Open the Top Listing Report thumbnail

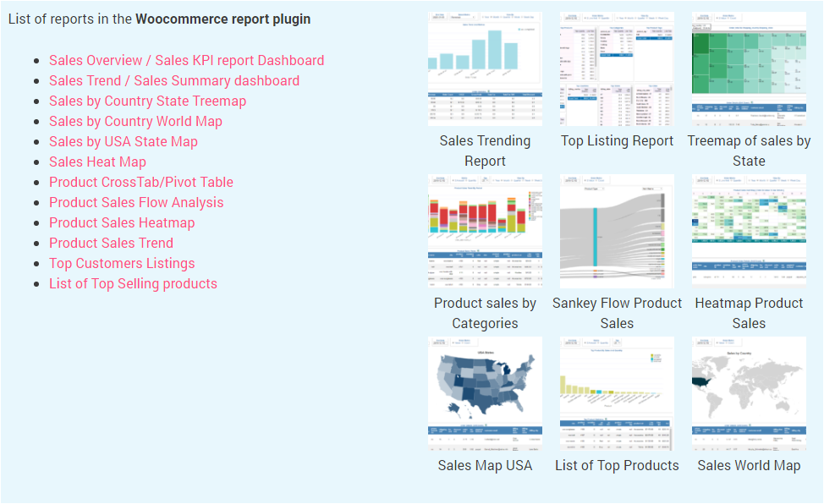click(x=617, y=68)
